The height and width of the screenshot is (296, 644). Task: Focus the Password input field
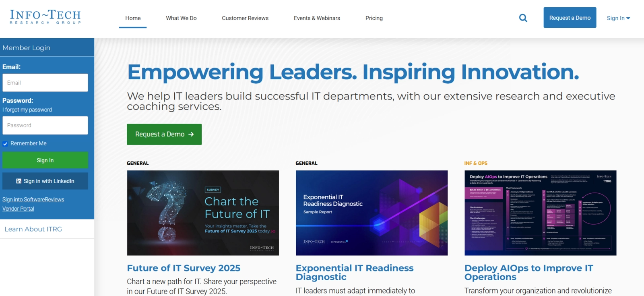point(45,125)
